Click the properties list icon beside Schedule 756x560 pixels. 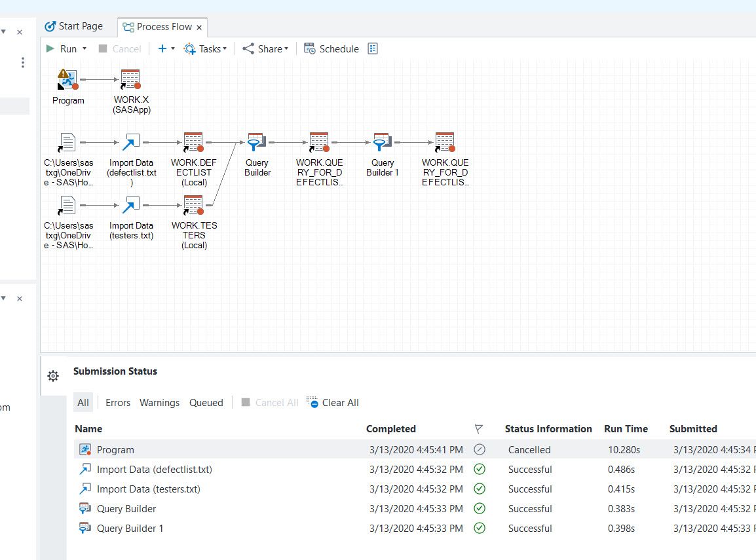click(x=373, y=48)
